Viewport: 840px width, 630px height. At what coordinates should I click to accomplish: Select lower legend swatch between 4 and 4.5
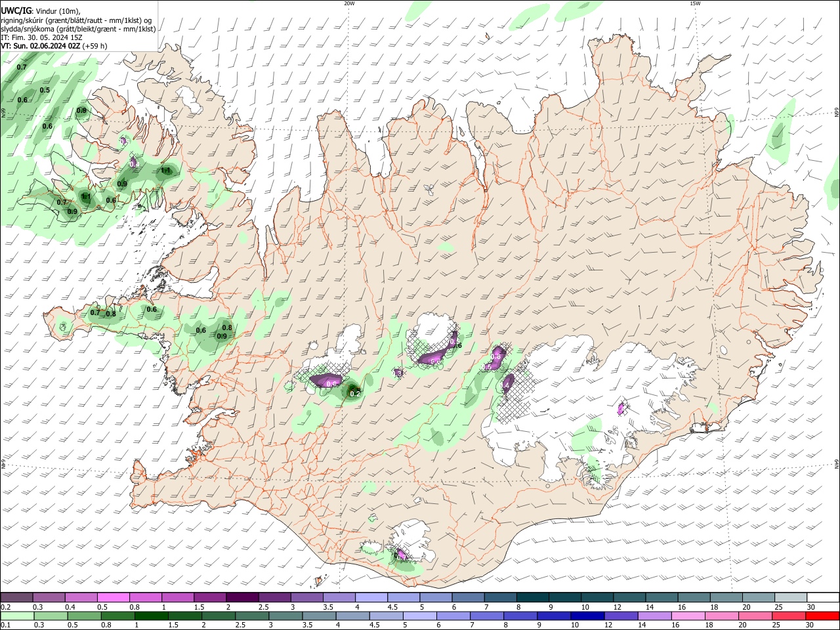tap(352, 616)
